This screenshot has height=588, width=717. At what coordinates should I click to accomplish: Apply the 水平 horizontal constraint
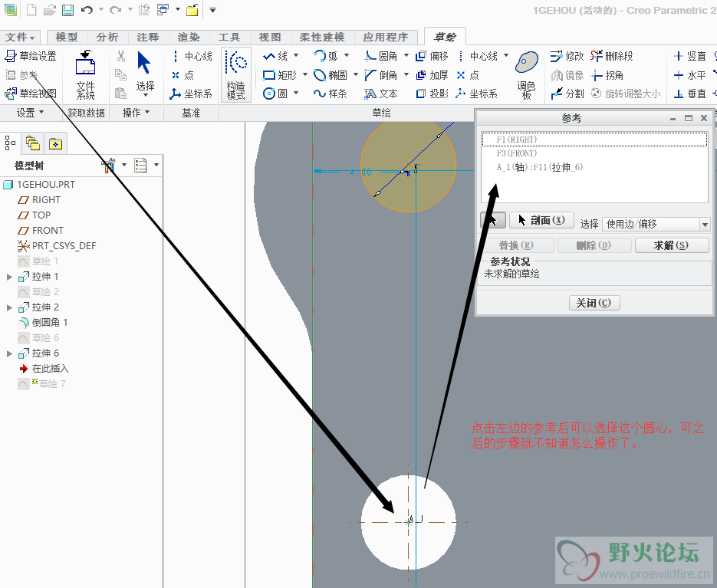coord(690,75)
